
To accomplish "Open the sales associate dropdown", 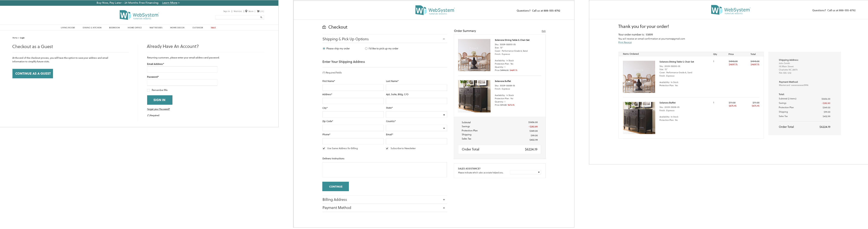I will pyautogui.click(x=525, y=172).
